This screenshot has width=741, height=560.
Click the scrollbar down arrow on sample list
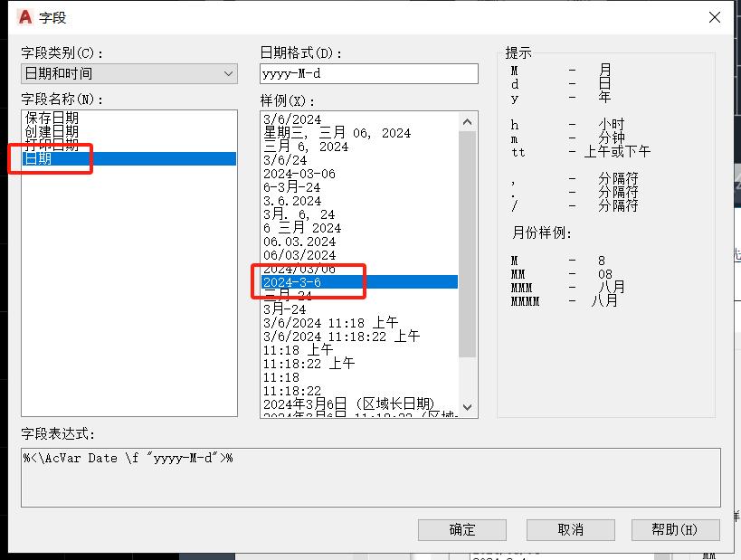pos(467,407)
